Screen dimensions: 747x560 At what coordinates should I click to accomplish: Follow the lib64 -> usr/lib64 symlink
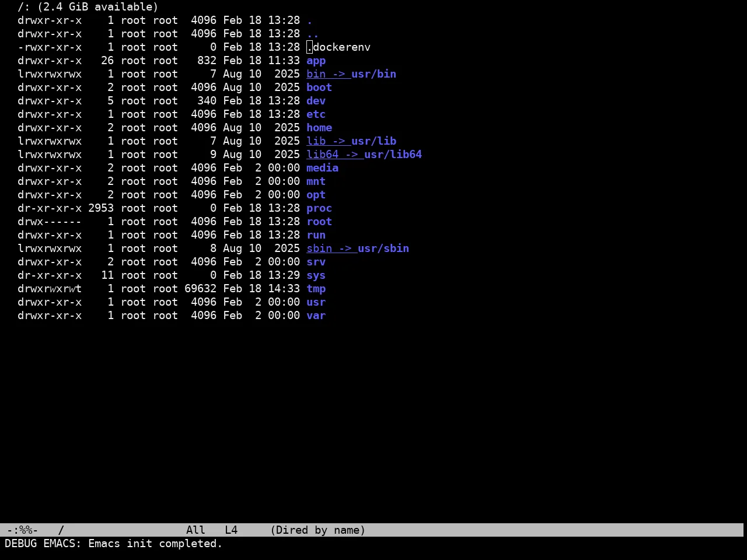click(x=364, y=155)
